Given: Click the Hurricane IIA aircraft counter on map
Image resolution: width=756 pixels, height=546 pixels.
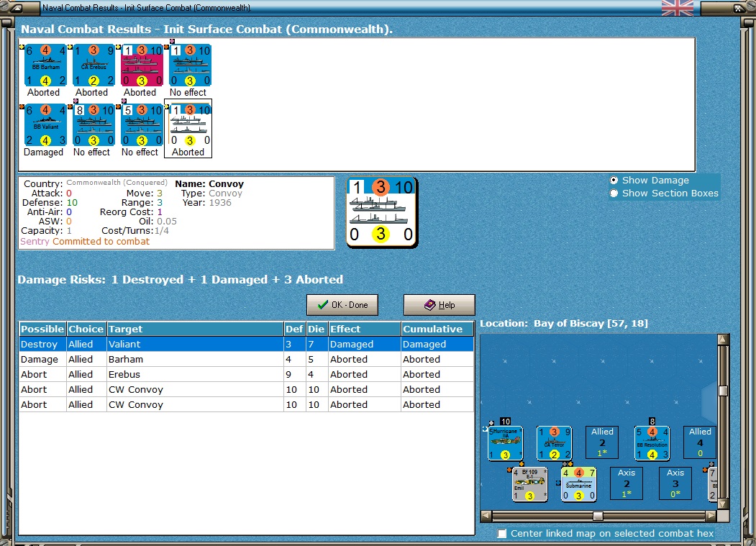Looking at the screenshot, I should click(505, 443).
